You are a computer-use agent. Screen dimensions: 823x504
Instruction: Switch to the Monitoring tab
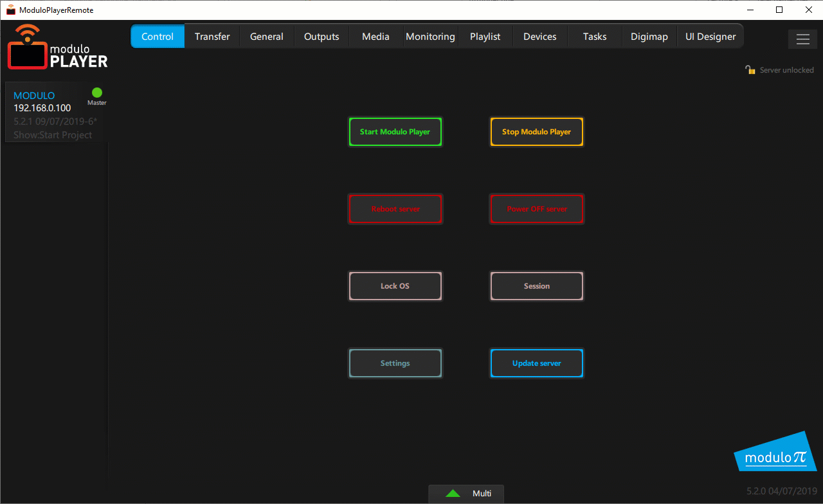[x=430, y=37]
